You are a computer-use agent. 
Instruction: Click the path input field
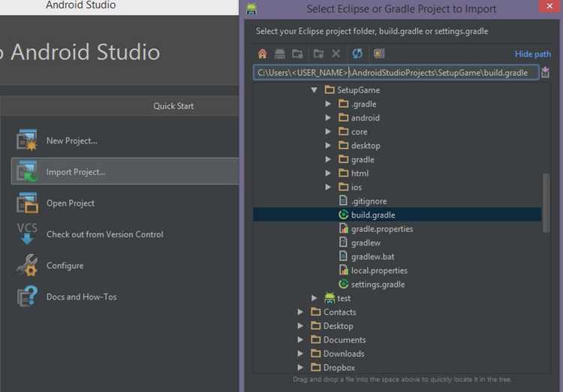tap(396, 73)
